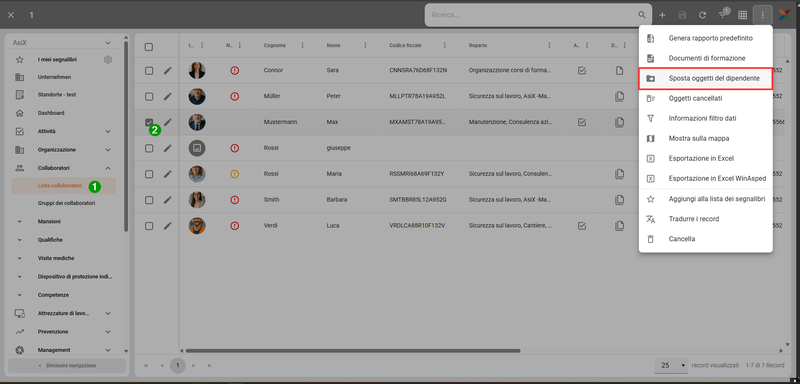Click the sidebar vertical scrollbar

pos(126,137)
